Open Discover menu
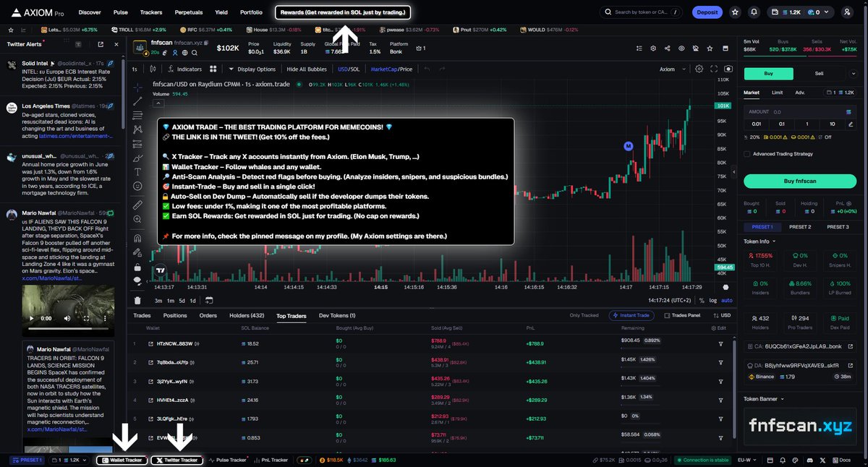This screenshot has height=467, width=868. (90, 12)
